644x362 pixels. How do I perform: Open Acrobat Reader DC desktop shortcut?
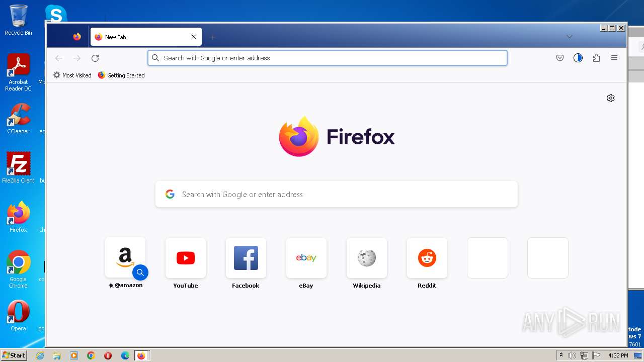tap(18, 72)
